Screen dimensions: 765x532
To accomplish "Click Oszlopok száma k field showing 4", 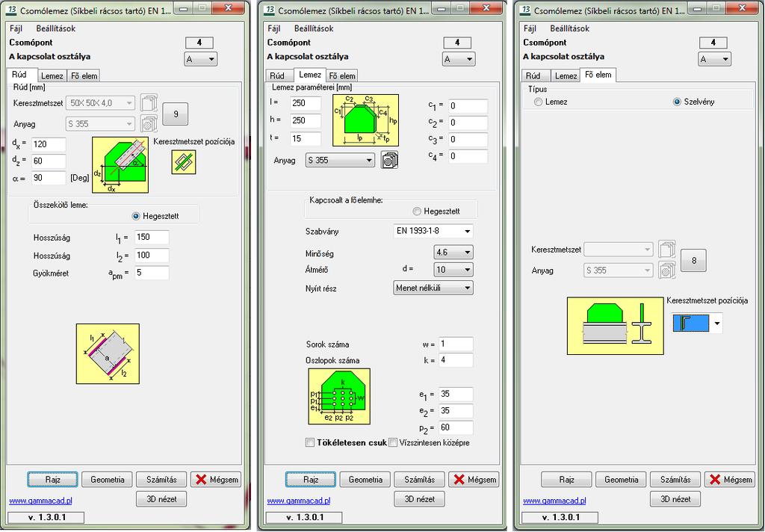I will [456, 360].
